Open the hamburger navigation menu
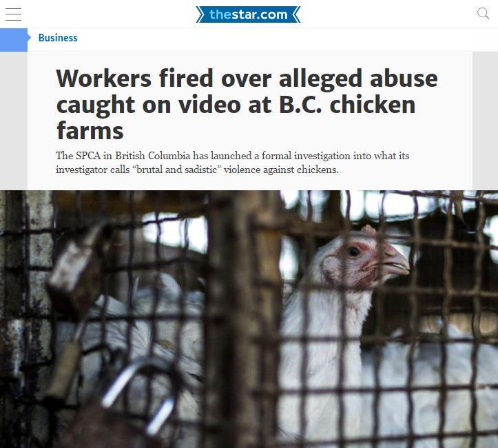Image resolution: width=498 pixels, height=448 pixels. tap(13, 14)
